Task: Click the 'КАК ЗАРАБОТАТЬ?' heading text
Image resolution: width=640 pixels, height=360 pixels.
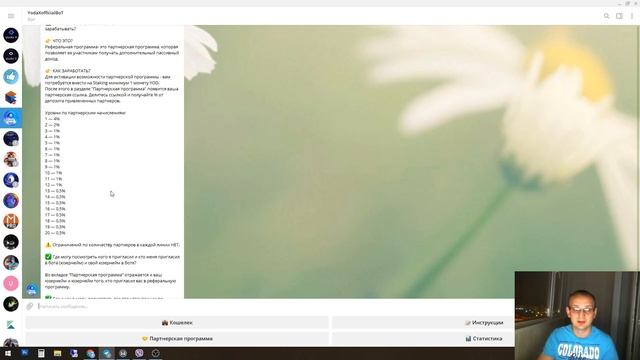Action: point(71,71)
